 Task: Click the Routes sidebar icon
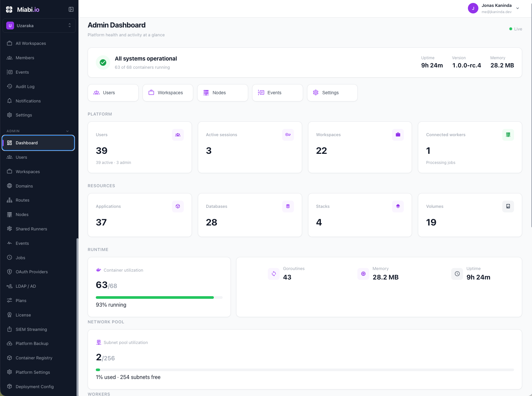(9, 200)
